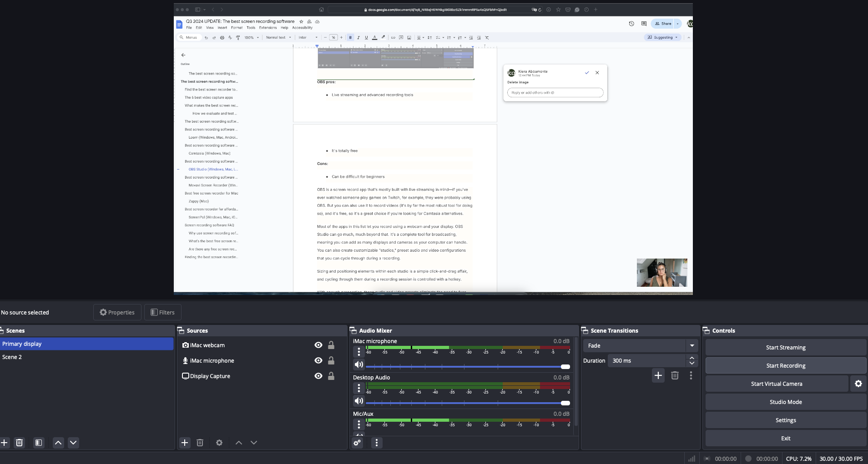
Task: Open source Filters button
Action: (x=163, y=312)
